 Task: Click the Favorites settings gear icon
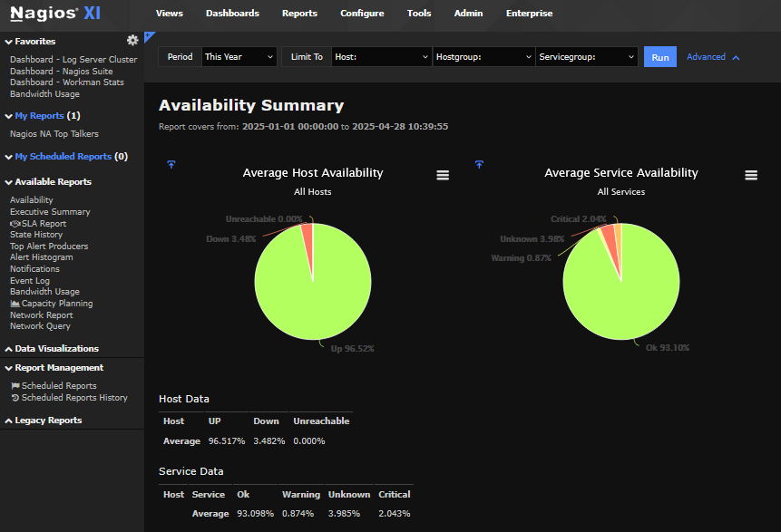point(132,40)
